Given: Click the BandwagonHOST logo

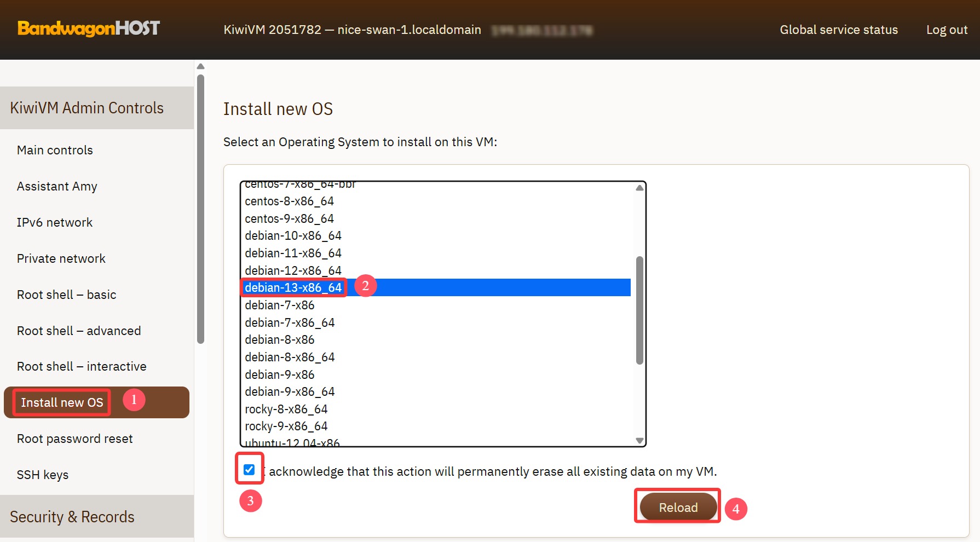Looking at the screenshot, I should tap(89, 28).
